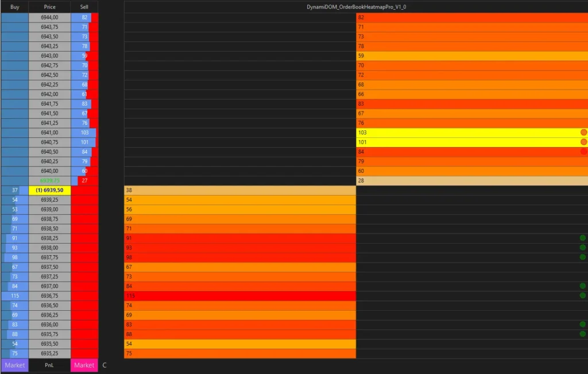Expand the Buy column header
588x374 pixels.
pos(14,6)
